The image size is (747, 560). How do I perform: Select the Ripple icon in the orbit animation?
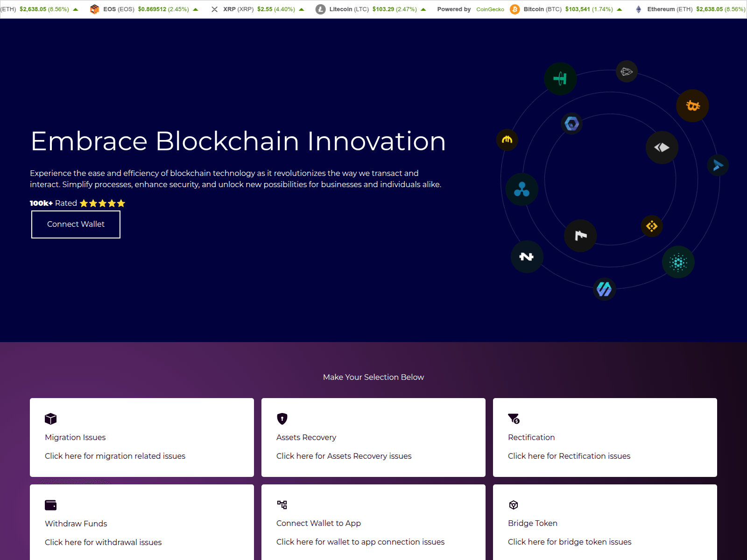tap(521, 189)
